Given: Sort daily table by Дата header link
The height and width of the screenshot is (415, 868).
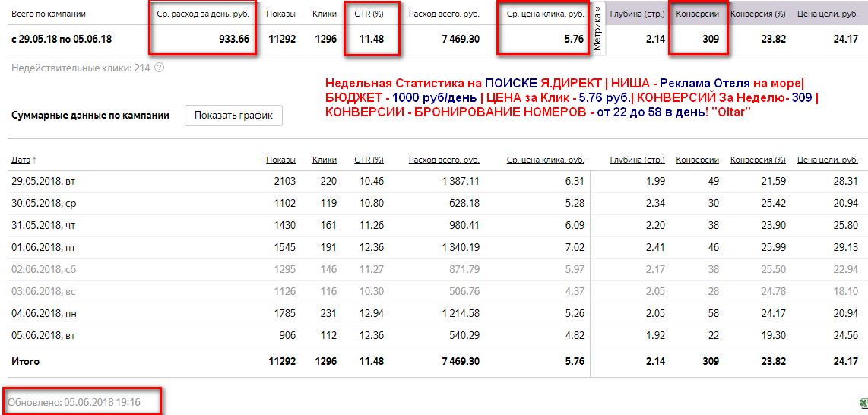Looking at the screenshot, I should point(21,160).
